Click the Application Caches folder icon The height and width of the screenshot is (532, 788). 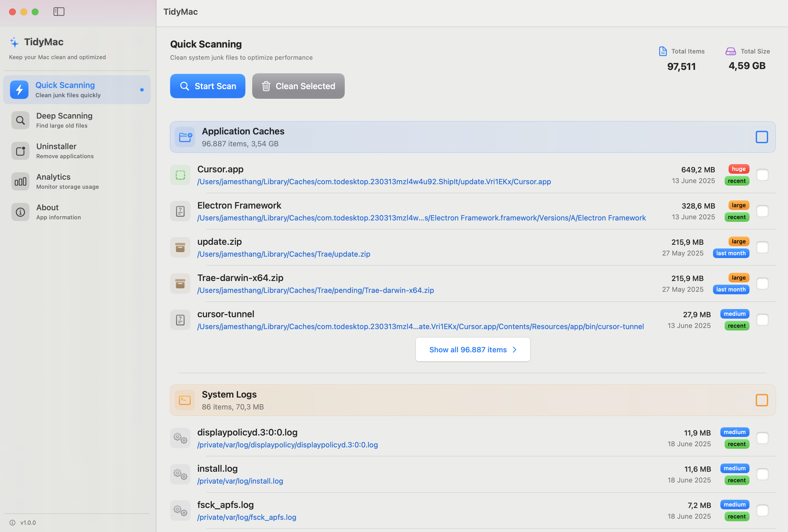coord(185,137)
